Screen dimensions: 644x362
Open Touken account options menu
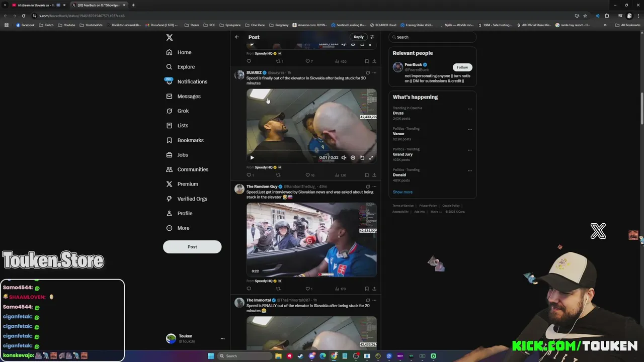click(222, 339)
